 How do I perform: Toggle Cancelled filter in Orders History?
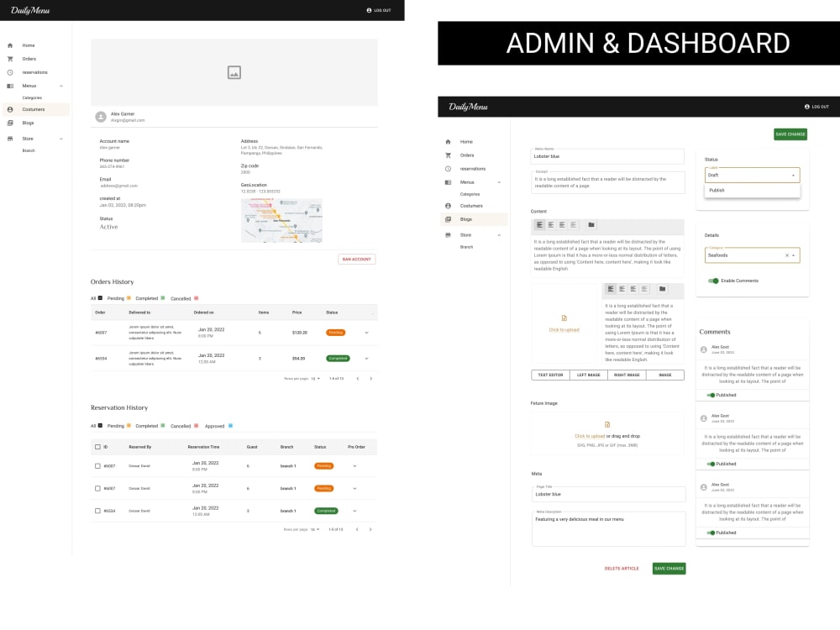point(196,298)
